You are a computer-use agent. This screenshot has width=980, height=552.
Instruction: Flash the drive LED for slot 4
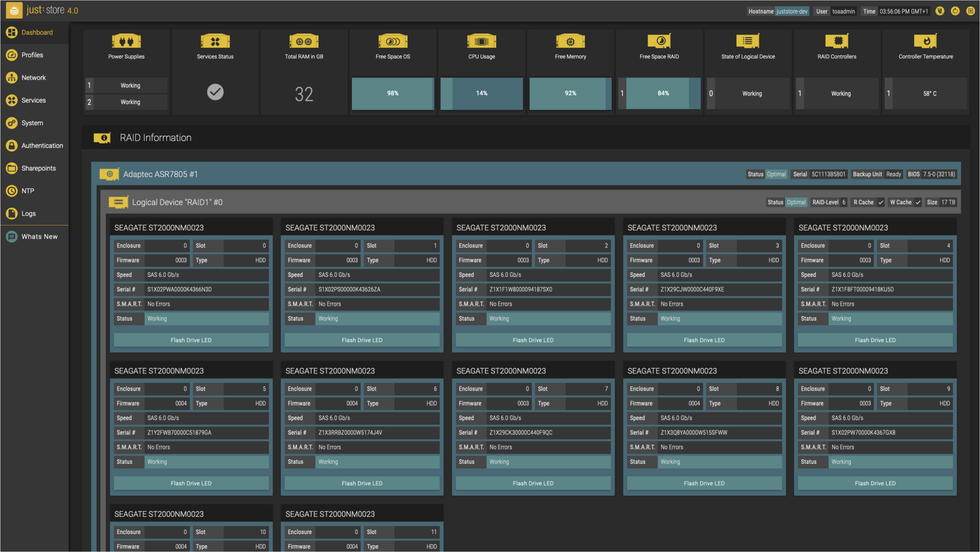[875, 340]
